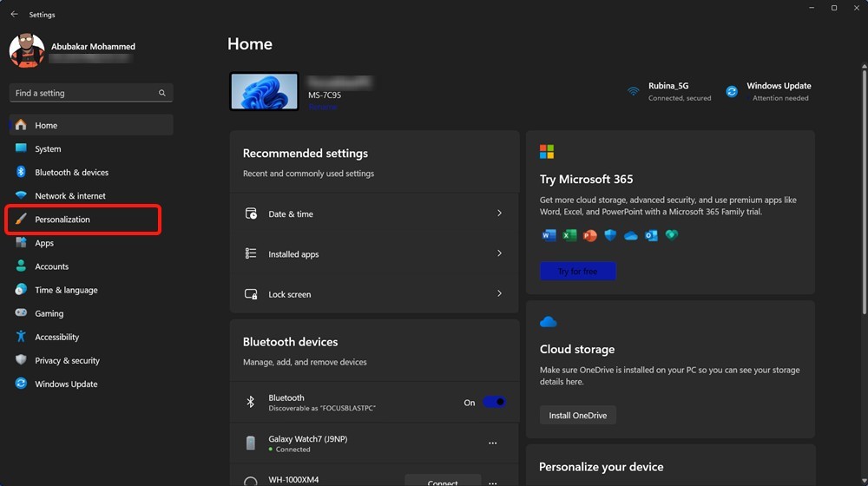
Task: Select Gaming in the sidebar
Action: pos(91,312)
